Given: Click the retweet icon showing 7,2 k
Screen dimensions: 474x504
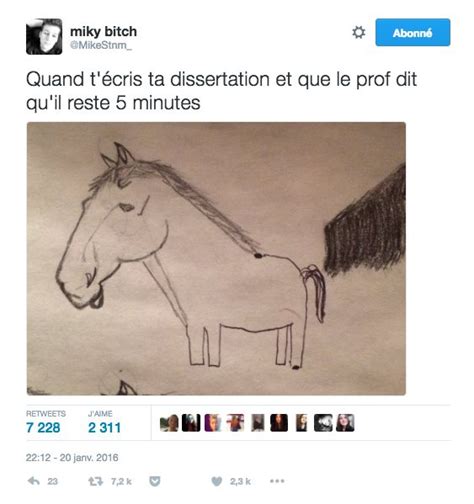Looking at the screenshot, I should (x=95, y=481).
